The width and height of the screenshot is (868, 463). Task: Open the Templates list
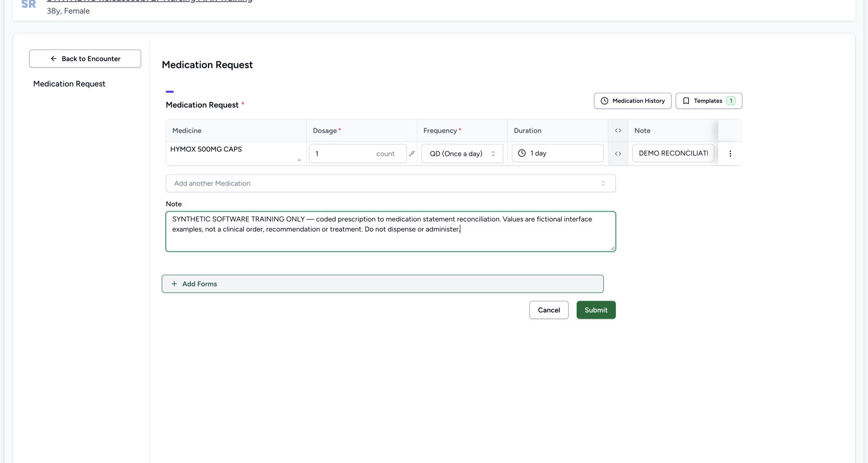point(709,101)
